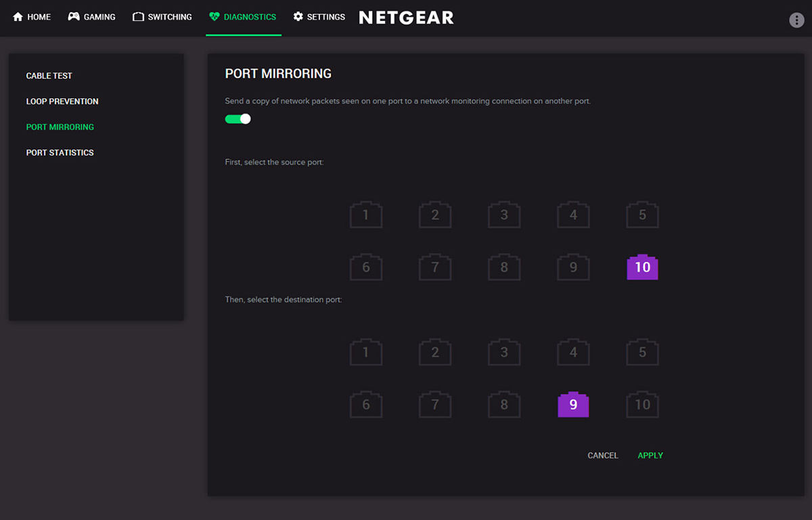Image resolution: width=812 pixels, height=520 pixels.
Task: Disable the port mirroring toggle
Action: 238,119
